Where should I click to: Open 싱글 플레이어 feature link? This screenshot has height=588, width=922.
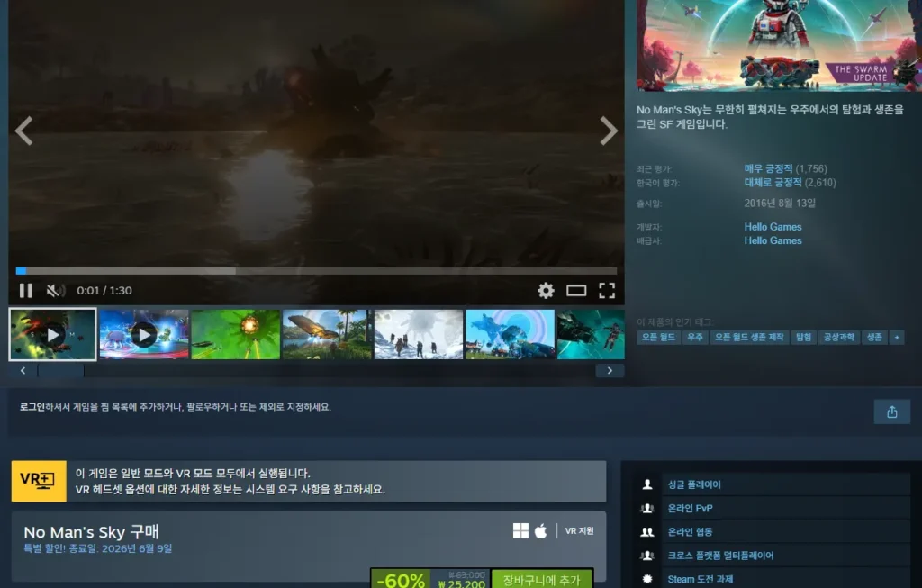(x=694, y=484)
